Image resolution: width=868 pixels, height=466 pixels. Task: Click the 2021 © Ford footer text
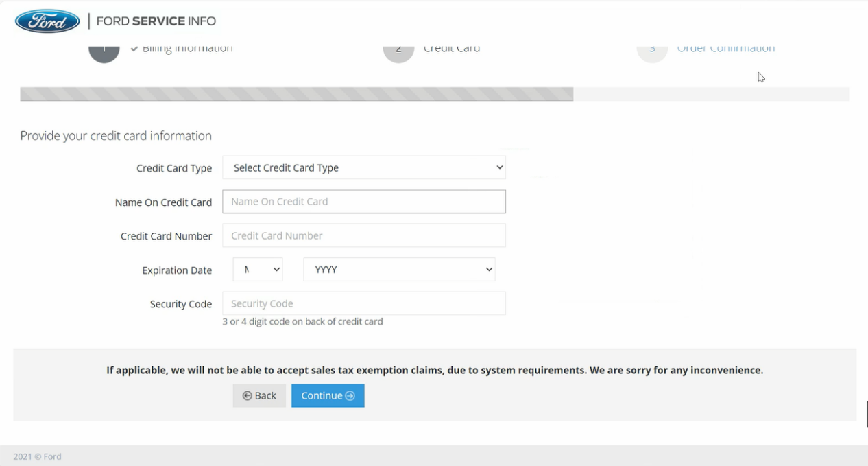pyautogui.click(x=37, y=456)
